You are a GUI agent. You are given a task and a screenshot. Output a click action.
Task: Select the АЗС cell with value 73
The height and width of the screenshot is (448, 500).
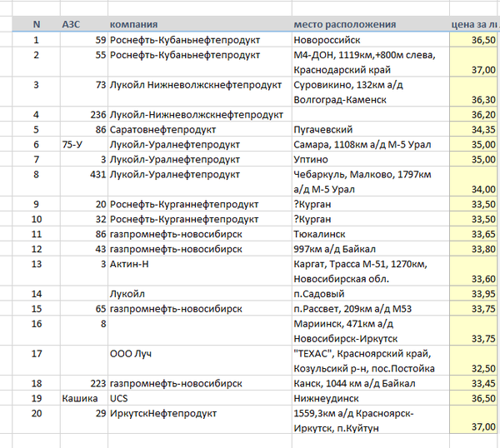point(84,92)
